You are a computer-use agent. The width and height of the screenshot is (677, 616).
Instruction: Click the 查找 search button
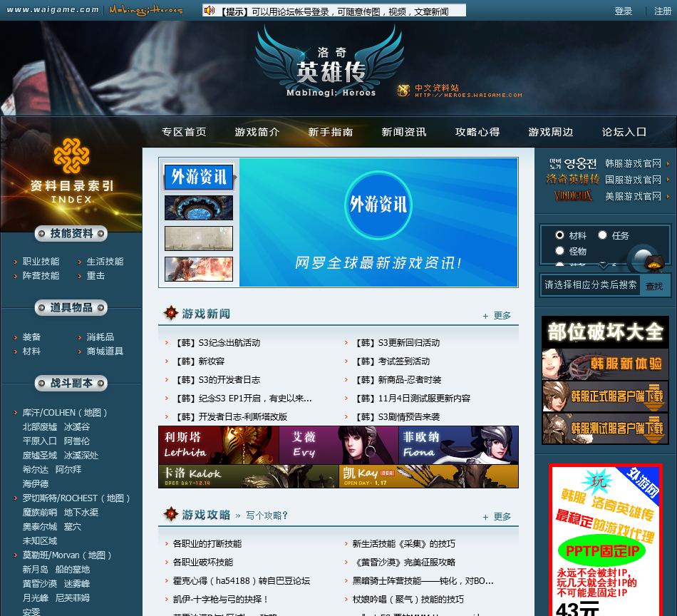point(654,286)
